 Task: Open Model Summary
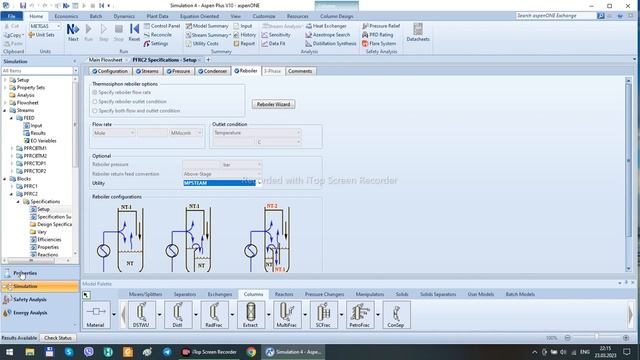207,26
